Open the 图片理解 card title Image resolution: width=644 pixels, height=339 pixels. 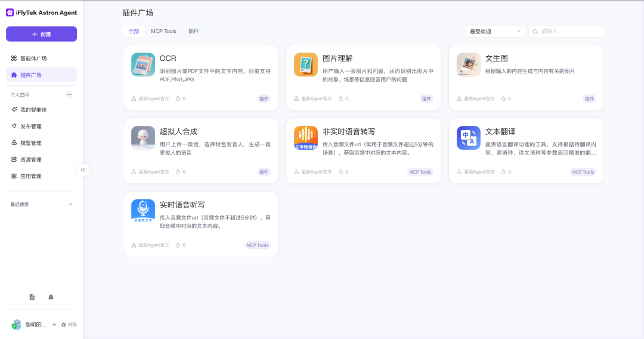tap(338, 58)
